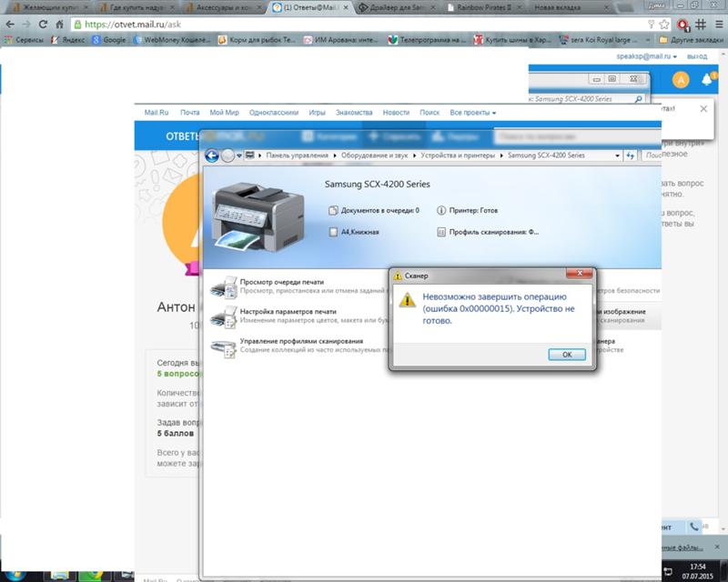
Task: Click the Chrome forward arrow
Action: coord(26,25)
